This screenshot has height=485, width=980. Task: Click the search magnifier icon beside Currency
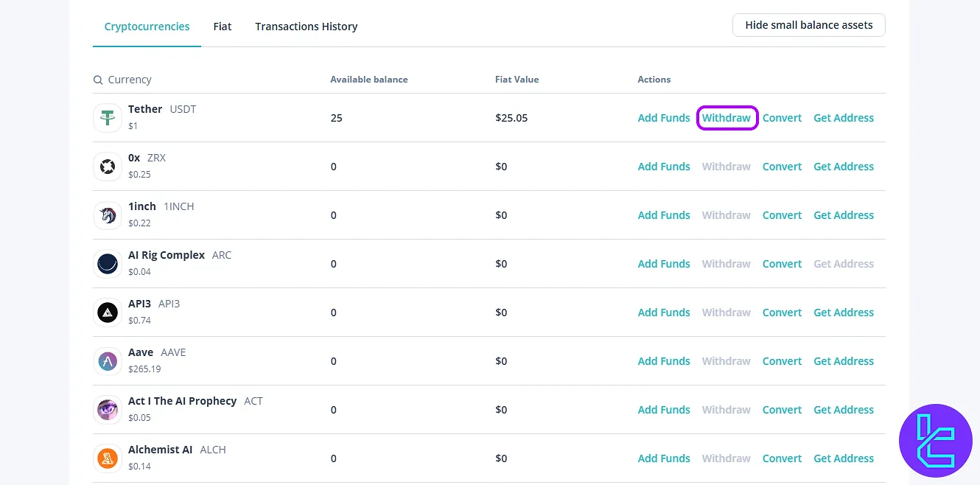coord(98,80)
